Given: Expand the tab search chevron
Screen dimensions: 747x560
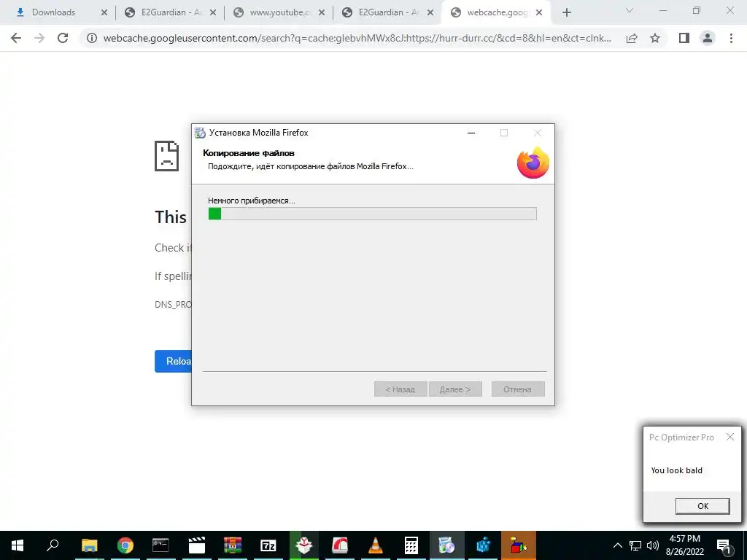Looking at the screenshot, I should click(630, 10).
